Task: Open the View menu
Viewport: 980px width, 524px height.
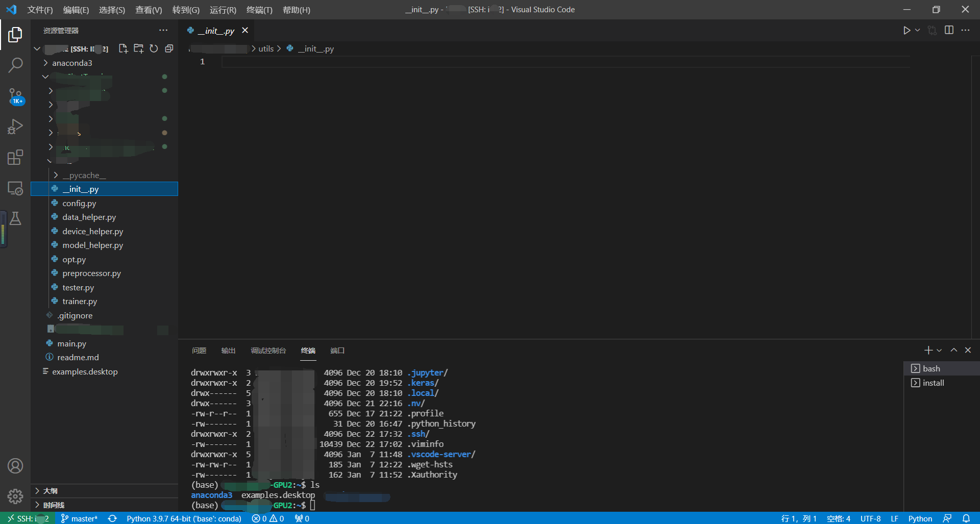Action: coord(149,10)
